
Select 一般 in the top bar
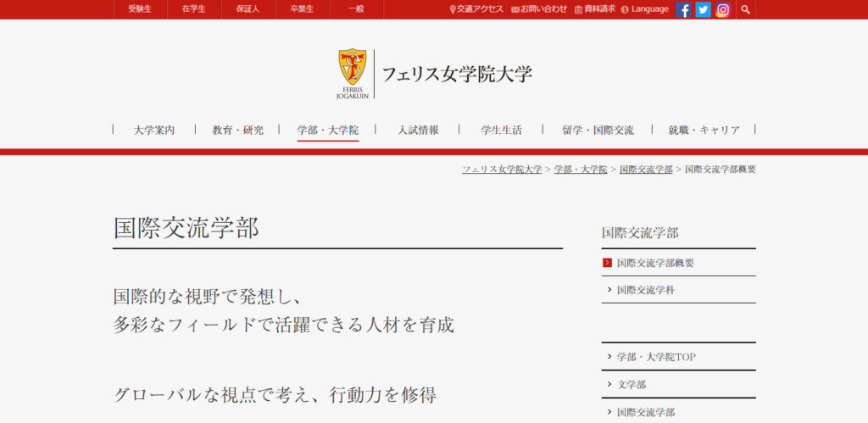[x=357, y=9]
